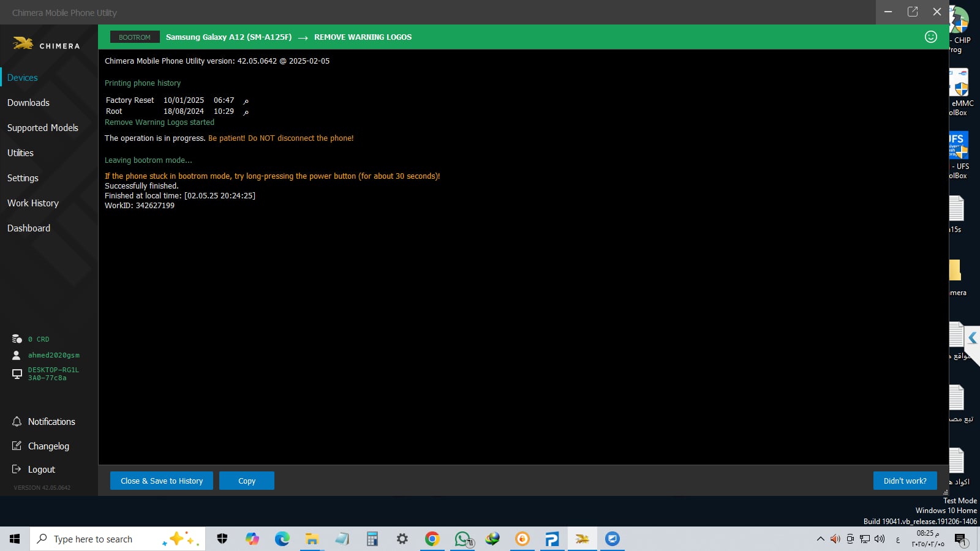This screenshot has width=980, height=551.
Task: Open Copilot from the taskbar
Action: 252,539
